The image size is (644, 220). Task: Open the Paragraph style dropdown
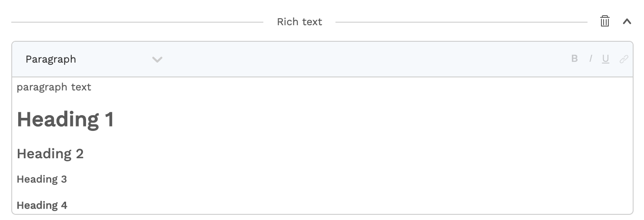coord(94,59)
